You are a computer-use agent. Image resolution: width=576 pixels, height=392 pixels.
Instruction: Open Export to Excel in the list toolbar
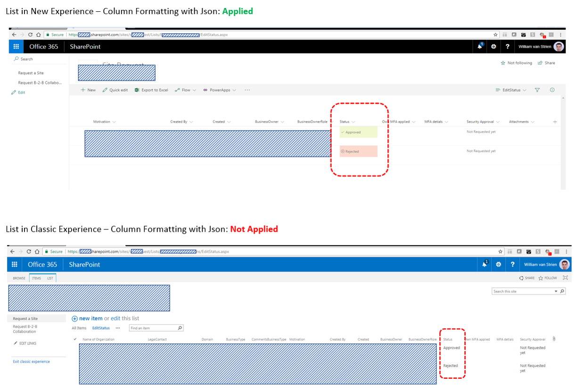151,90
